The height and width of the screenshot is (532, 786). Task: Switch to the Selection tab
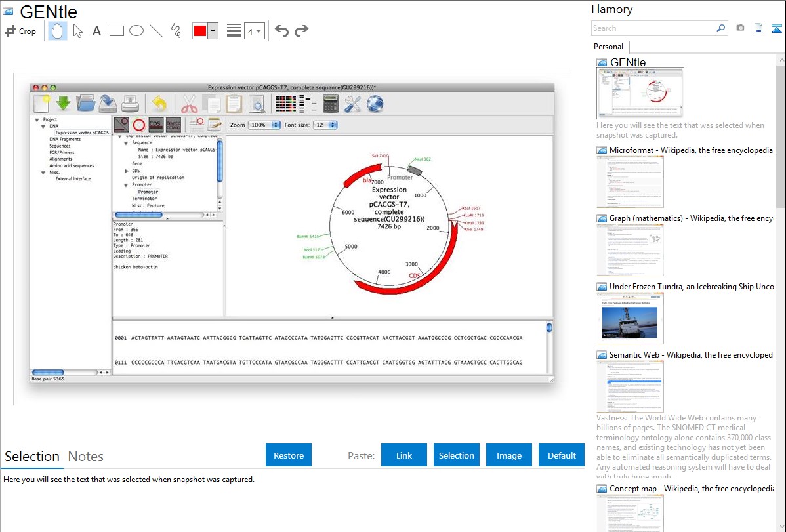pos(32,457)
